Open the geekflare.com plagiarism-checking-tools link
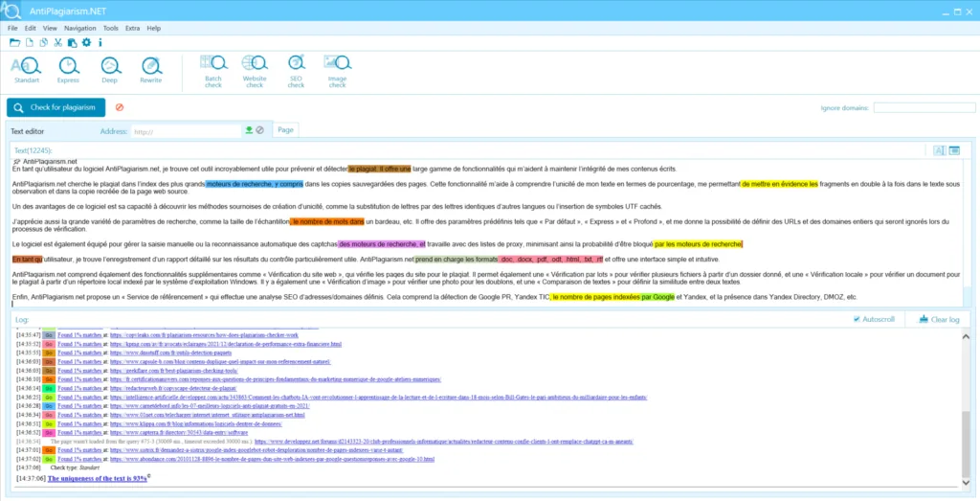Image resolution: width=980 pixels, height=501 pixels. coord(174,371)
